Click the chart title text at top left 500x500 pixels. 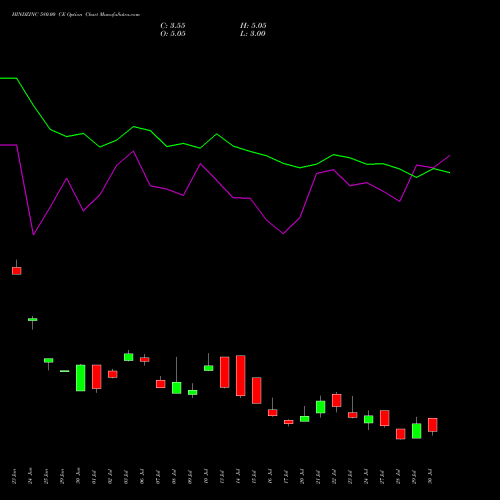tap(76, 15)
